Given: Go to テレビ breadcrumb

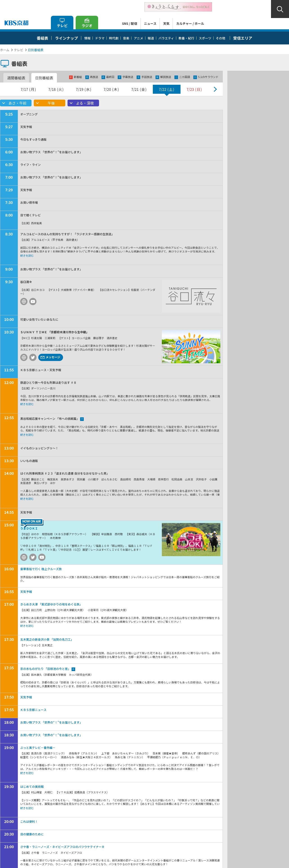Looking at the screenshot, I should [x=18, y=50].
